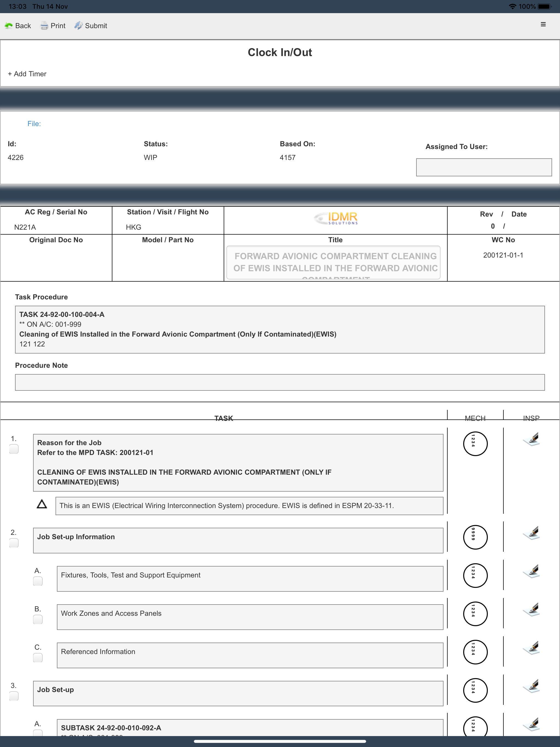Check box C for Referenced Information

38,658
